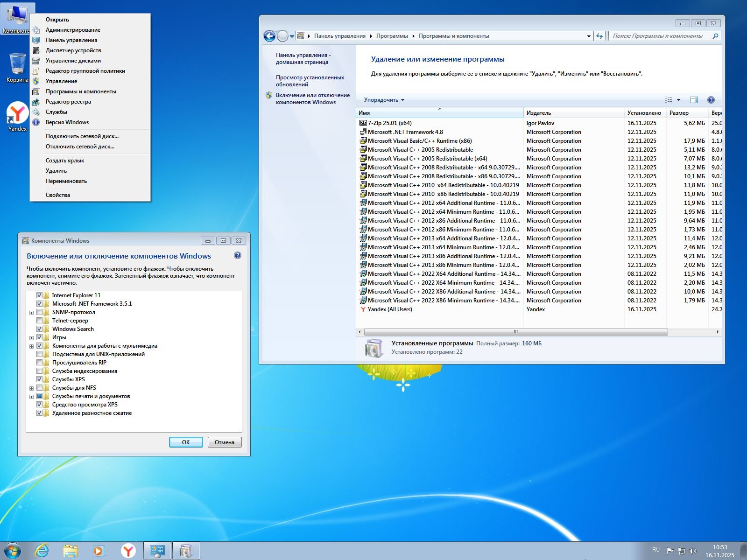747x560 pixels.
Task: Enable the Telnet-сервер checkbox
Action: [x=40, y=321]
